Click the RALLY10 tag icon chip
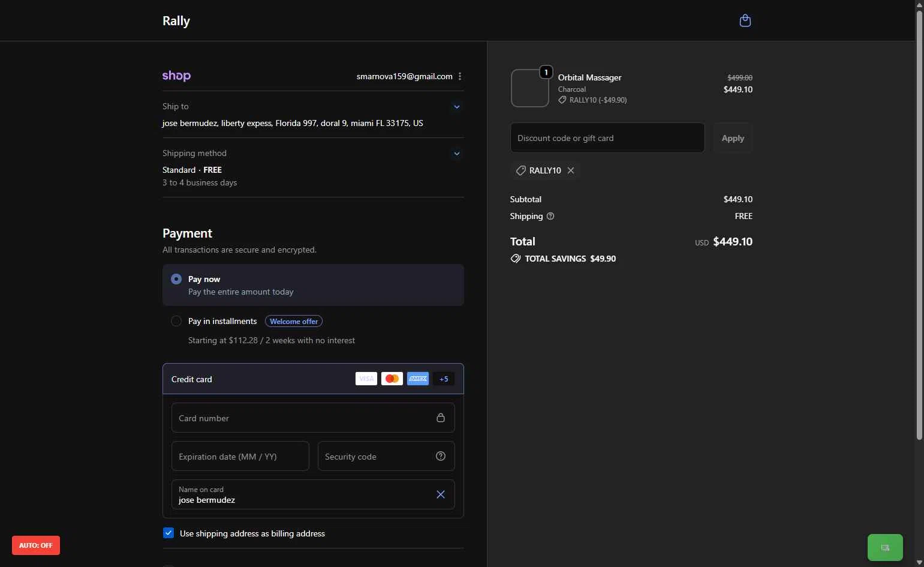924x567 pixels. tap(520, 170)
